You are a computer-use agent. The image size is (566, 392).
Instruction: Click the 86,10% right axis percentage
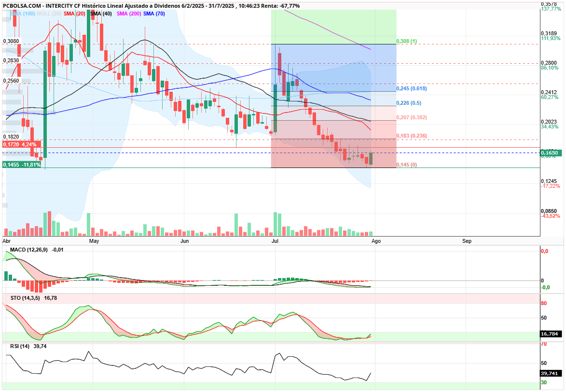550,68
